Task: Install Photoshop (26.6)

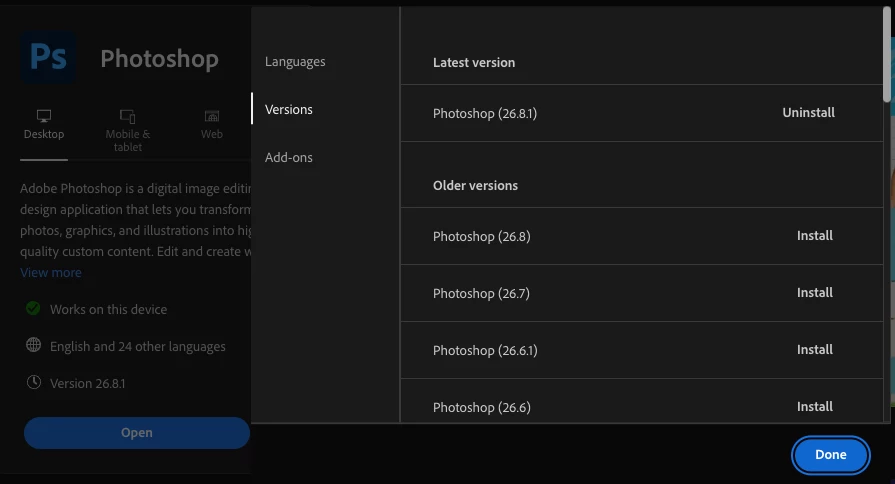Action: [815, 406]
